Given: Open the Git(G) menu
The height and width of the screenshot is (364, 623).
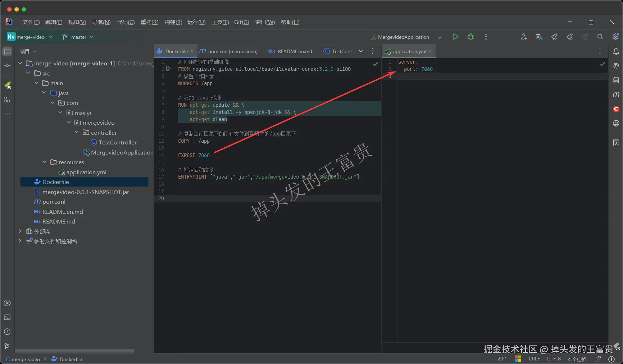Looking at the screenshot, I should point(241,22).
